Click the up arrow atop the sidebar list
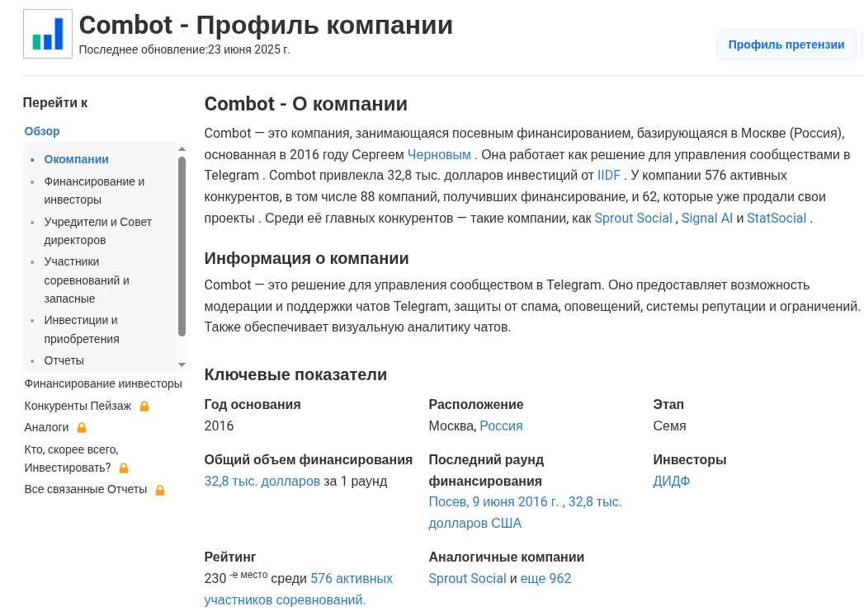This screenshot has width=864, height=616. (182, 148)
